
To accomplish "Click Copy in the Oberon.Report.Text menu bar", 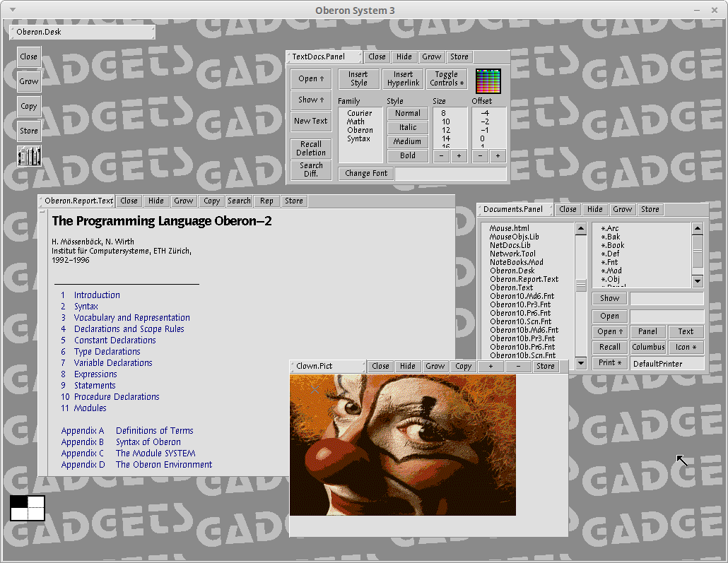I will 211,201.
